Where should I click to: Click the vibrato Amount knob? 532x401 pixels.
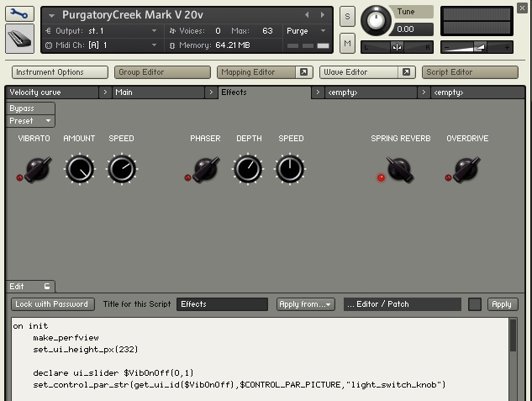point(79,170)
